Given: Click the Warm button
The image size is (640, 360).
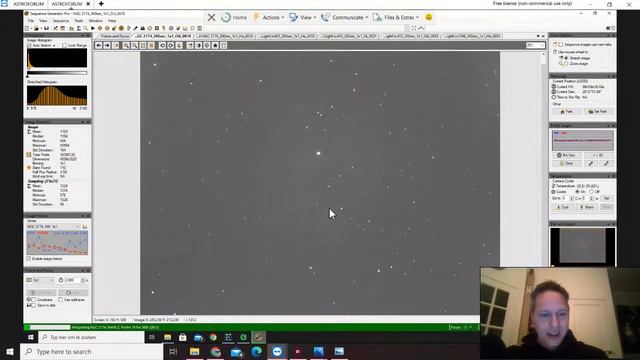Looking at the screenshot, I should [x=587, y=207].
